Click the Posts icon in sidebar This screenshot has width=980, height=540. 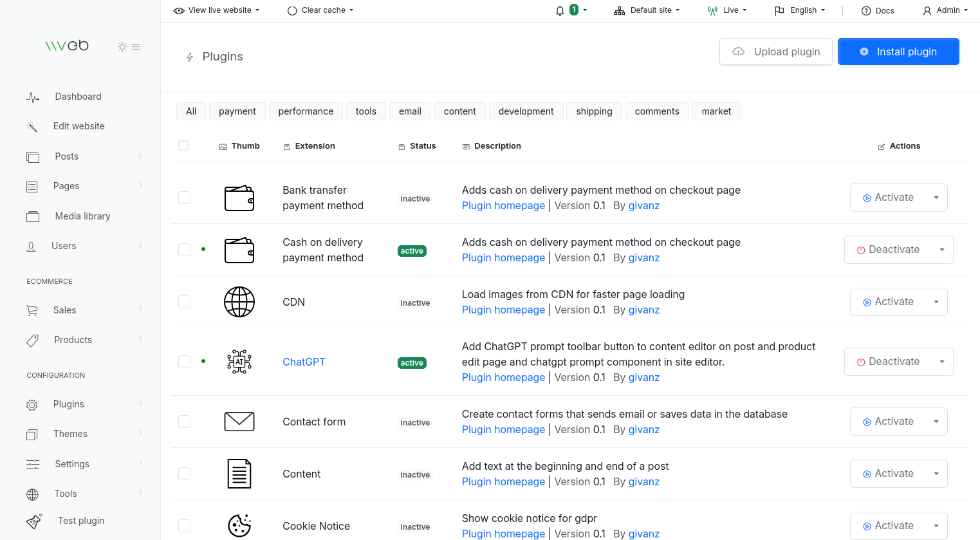[x=33, y=157]
